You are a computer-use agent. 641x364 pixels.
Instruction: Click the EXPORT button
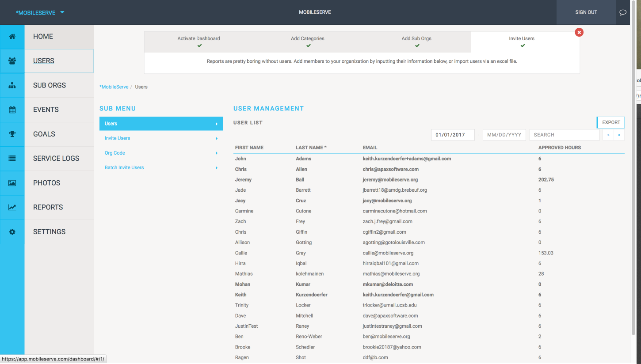pos(610,122)
